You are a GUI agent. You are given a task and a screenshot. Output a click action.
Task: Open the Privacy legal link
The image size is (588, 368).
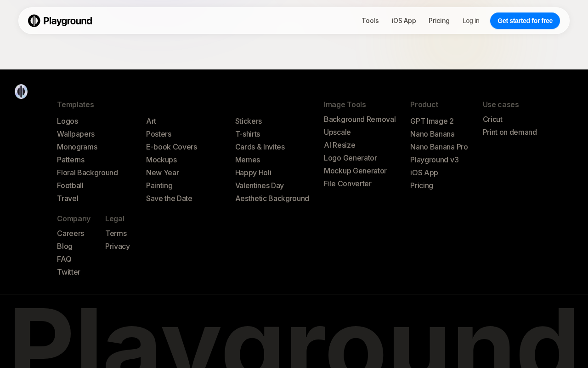(118, 246)
